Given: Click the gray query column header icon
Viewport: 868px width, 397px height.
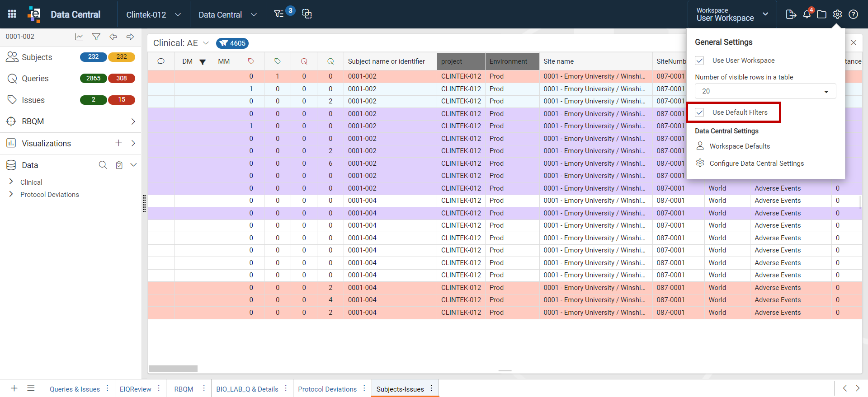Looking at the screenshot, I should coord(330,61).
